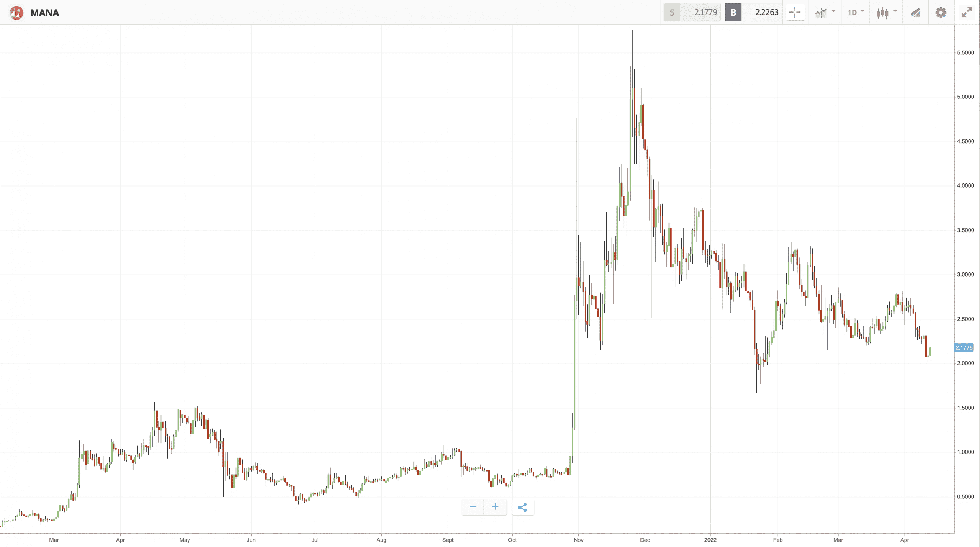Image resolution: width=980 pixels, height=547 pixels.
Task: Click the Buy button at 2.2263
Action: [x=753, y=12]
